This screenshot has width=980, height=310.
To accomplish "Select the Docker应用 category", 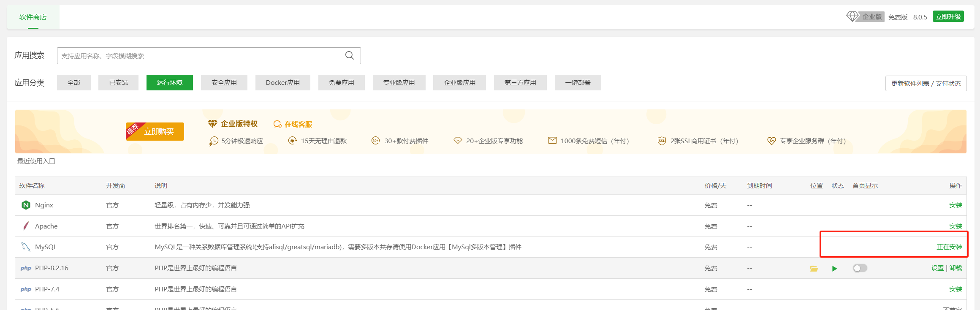I will 283,82.
